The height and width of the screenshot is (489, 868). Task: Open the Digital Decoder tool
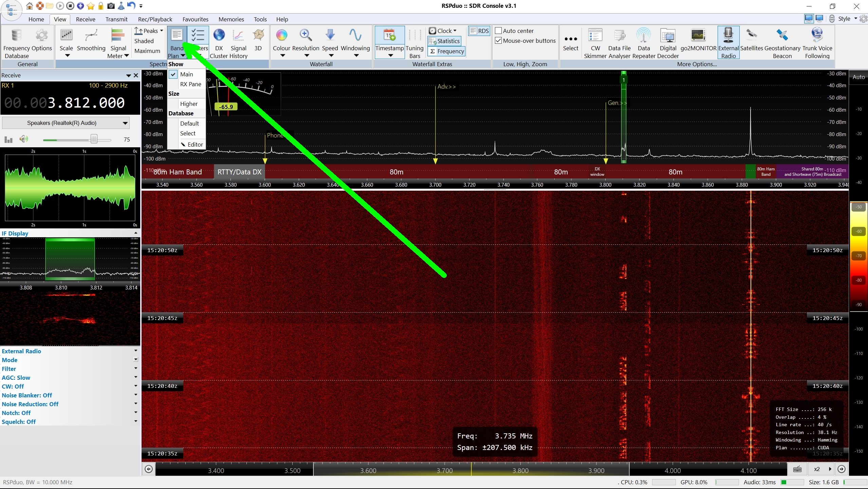pyautogui.click(x=668, y=35)
